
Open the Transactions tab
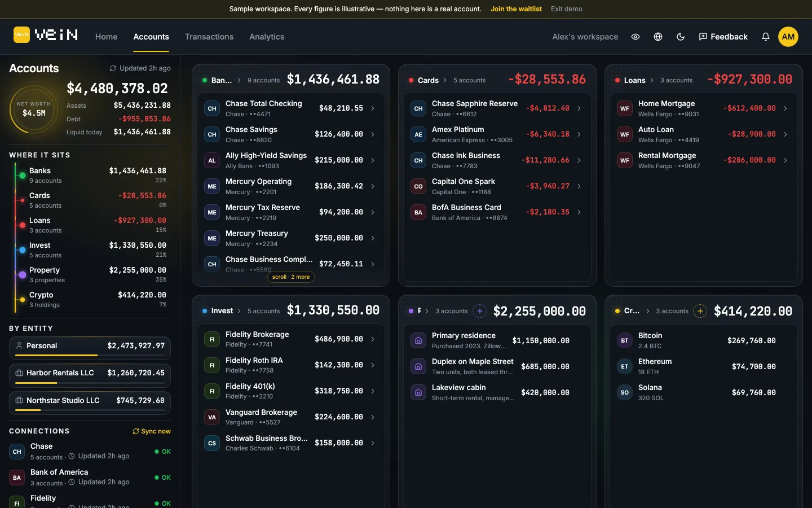click(x=209, y=37)
